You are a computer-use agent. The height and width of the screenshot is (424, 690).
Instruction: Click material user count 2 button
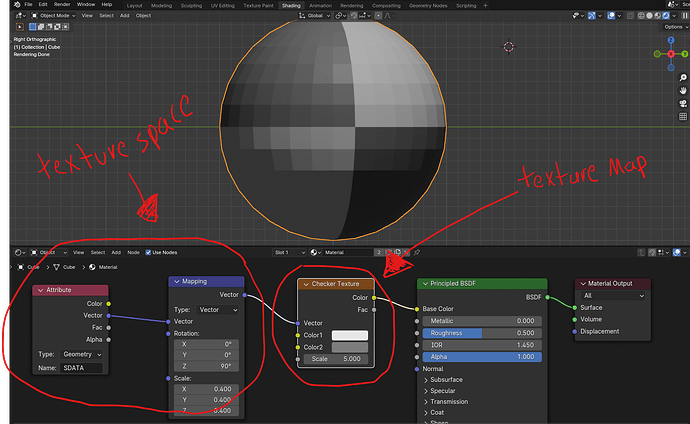(x=378, y=252)
